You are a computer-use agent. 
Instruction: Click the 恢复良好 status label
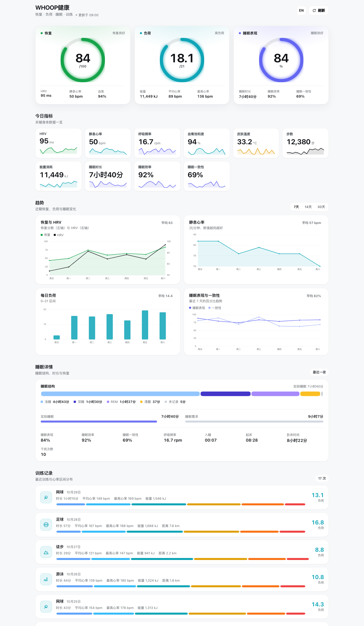[119, 33]
